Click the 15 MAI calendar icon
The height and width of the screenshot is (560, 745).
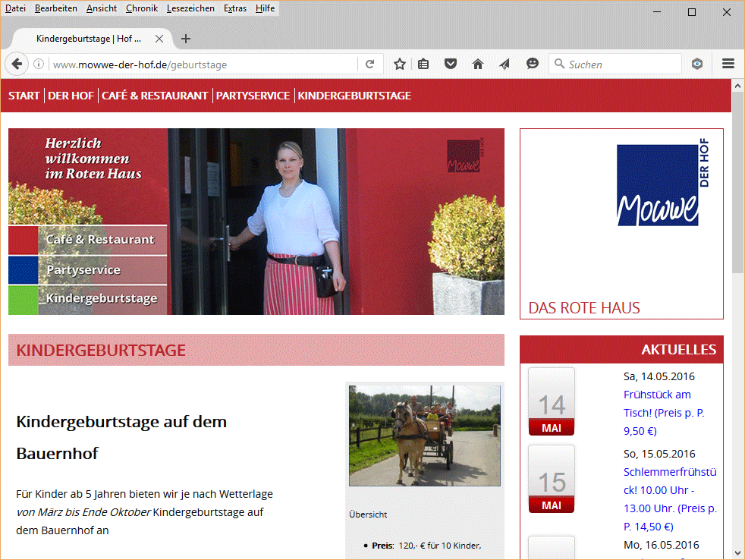(551, 480)
